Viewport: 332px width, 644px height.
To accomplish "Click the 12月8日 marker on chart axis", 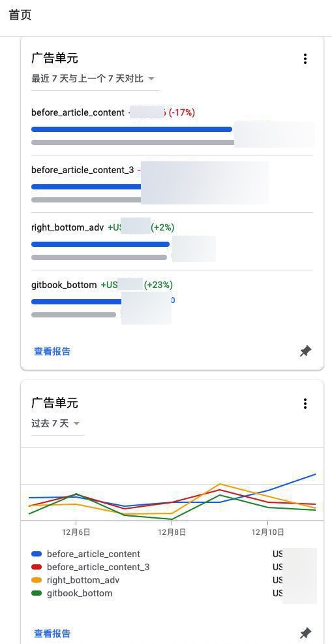I will [172, 532].
